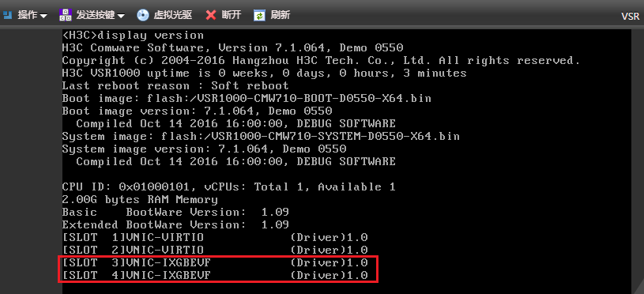Screen dimensions: 644x294
Task: Click the 'Last reboot reason : Soft reboot' line
Action: [175, 86]
